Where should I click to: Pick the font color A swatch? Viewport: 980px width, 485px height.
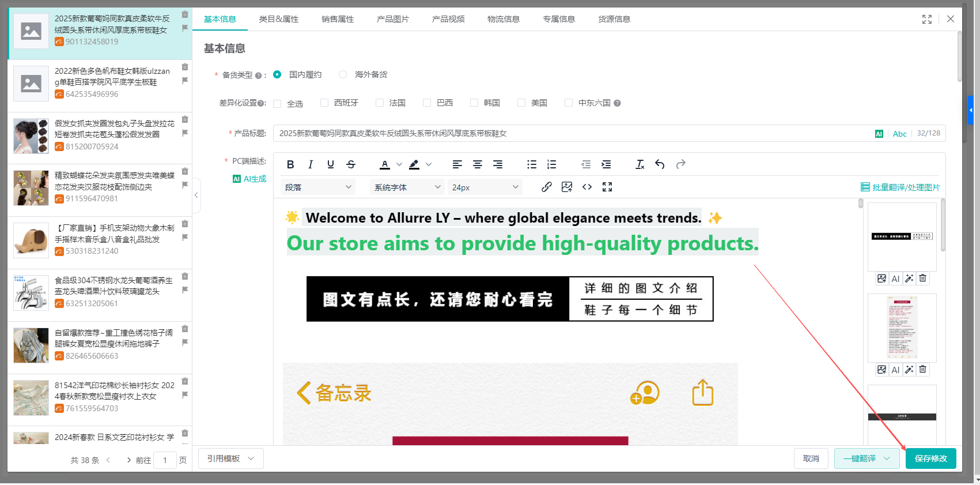[385, 164]
